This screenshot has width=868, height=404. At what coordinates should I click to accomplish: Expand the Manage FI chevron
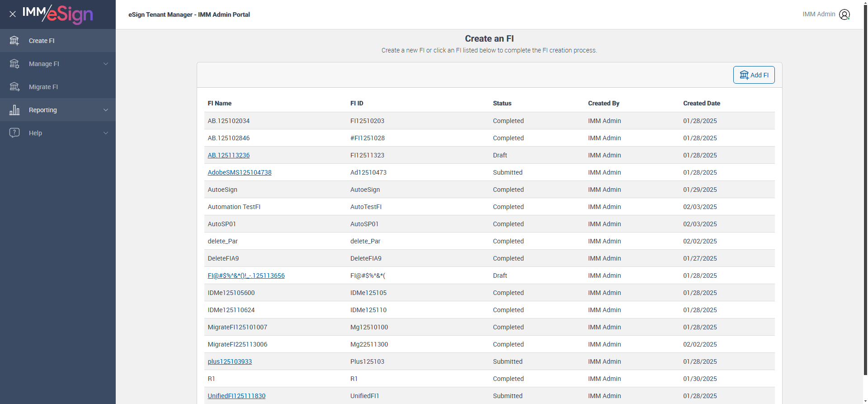[x=106, y=64]
